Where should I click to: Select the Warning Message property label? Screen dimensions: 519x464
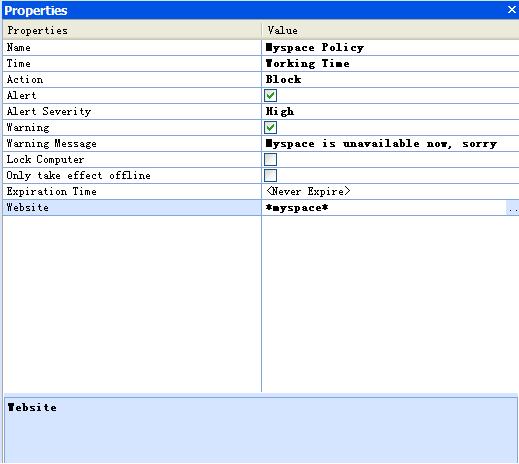pos(52,144)
